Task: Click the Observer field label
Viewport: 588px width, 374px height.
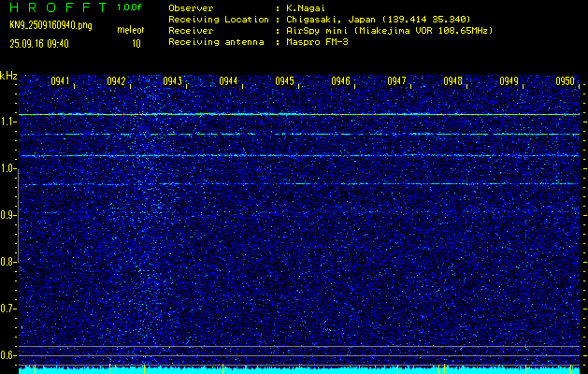Action: click(191, 7)
